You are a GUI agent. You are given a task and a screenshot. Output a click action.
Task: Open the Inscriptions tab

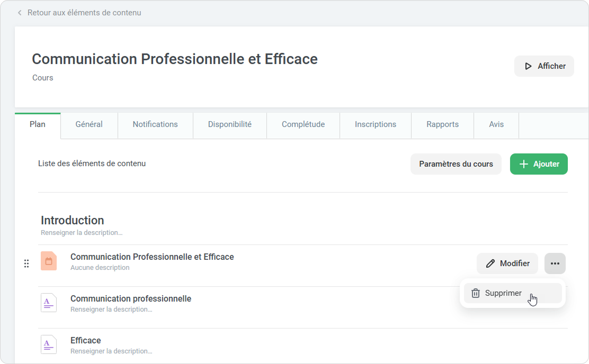375,125
